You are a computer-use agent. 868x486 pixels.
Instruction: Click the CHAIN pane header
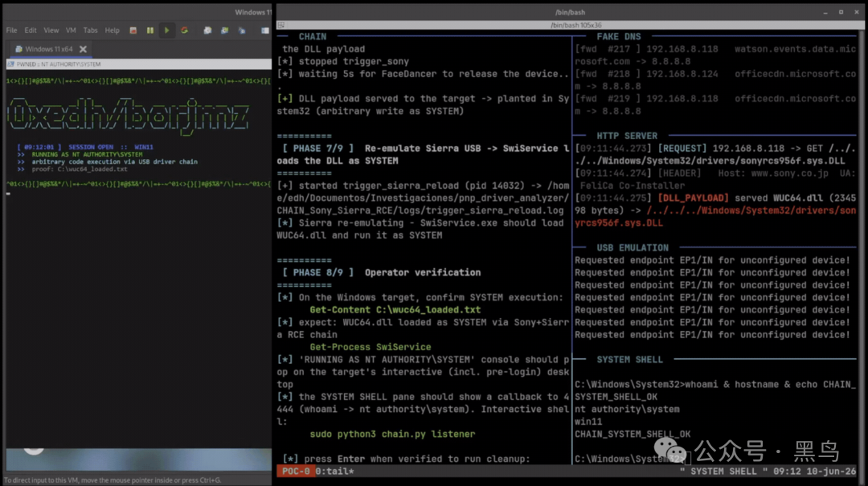pyautogui.click(x=312, y=36)
